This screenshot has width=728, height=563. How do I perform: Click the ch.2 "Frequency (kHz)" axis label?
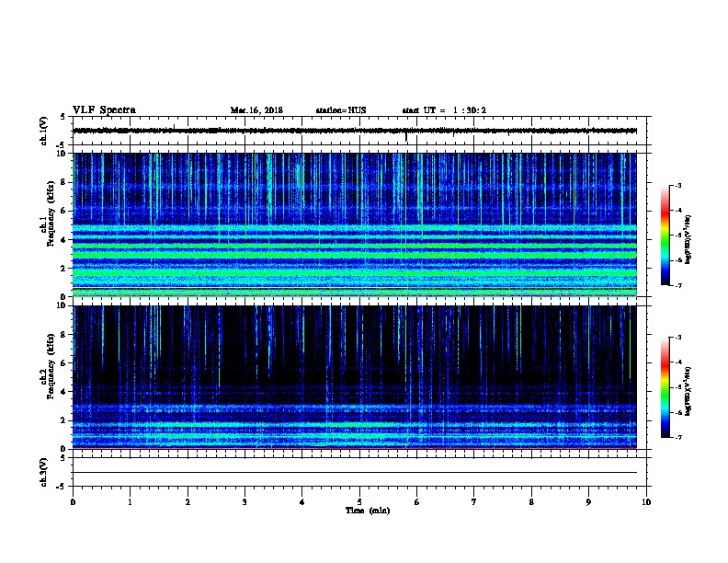click(51, 366)
